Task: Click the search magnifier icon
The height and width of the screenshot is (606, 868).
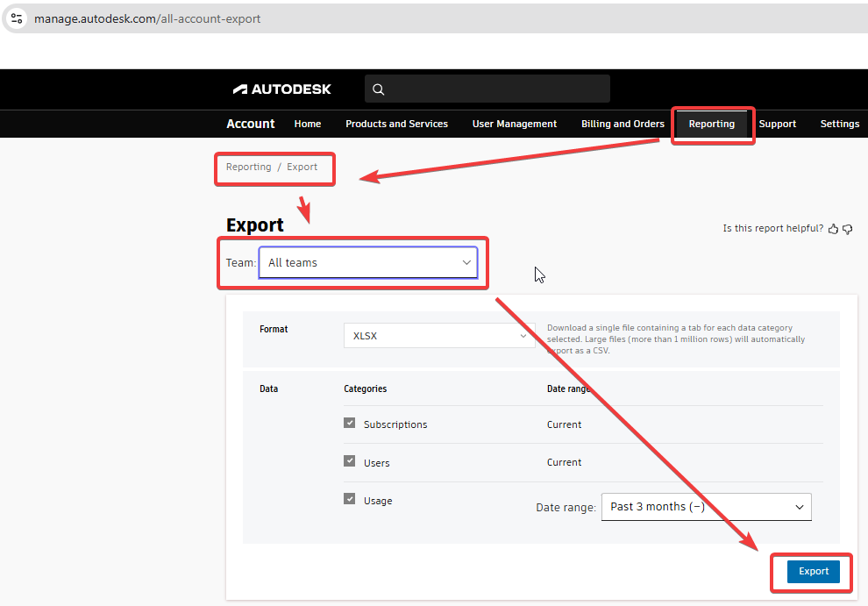Action: click(x=379, y=89)
